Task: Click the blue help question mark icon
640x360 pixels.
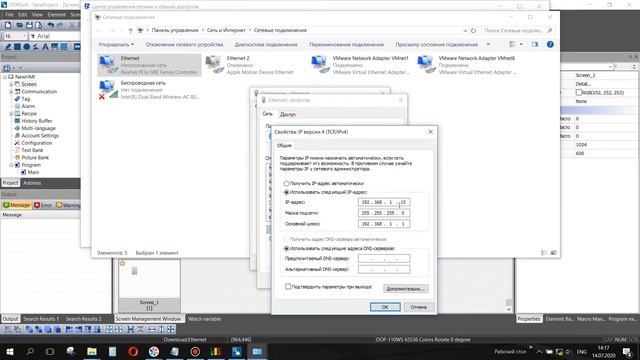Action: pos(550,44)
